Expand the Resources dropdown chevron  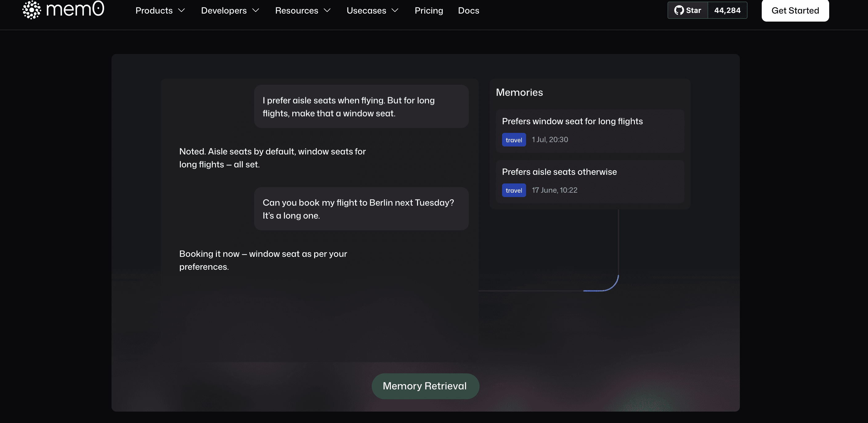[x=327, y=10]
